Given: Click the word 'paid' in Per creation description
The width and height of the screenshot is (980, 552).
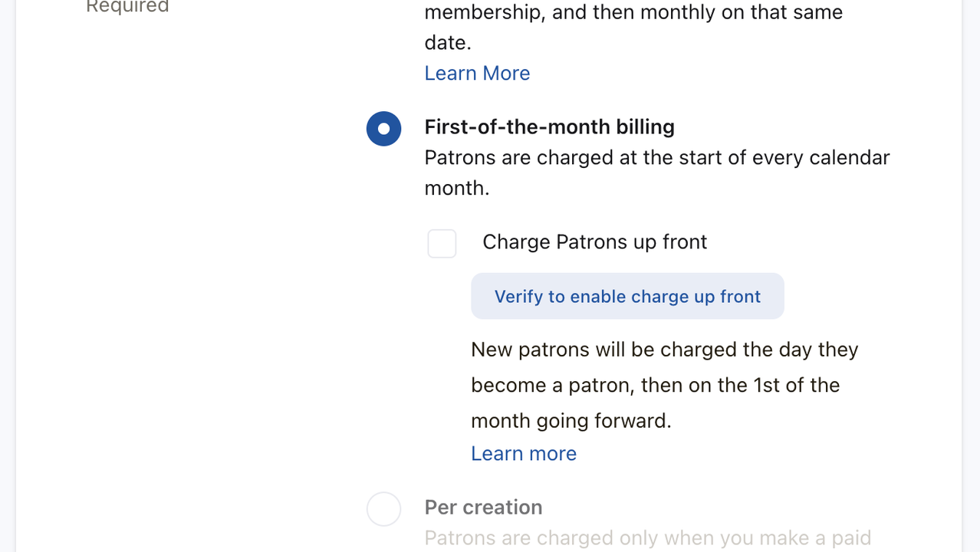Looking at the screenshot, I should tap(850, 538).
